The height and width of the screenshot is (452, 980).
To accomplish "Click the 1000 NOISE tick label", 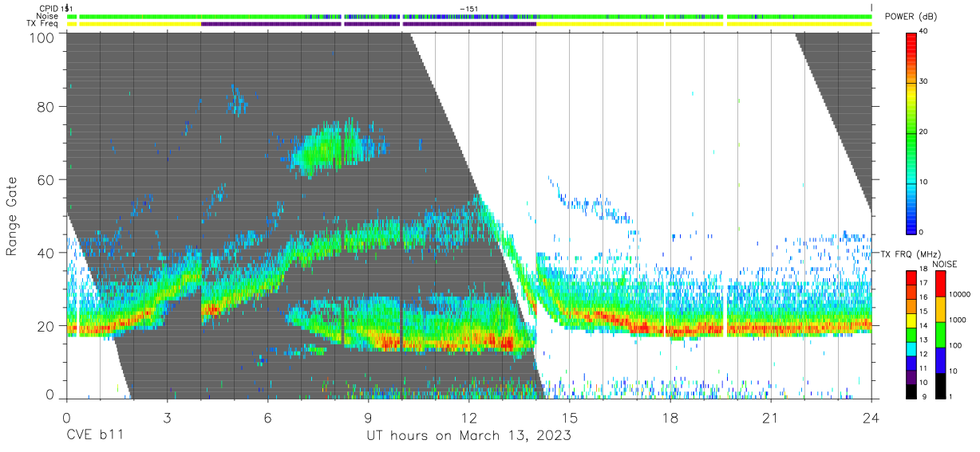I will click(956, 320).
